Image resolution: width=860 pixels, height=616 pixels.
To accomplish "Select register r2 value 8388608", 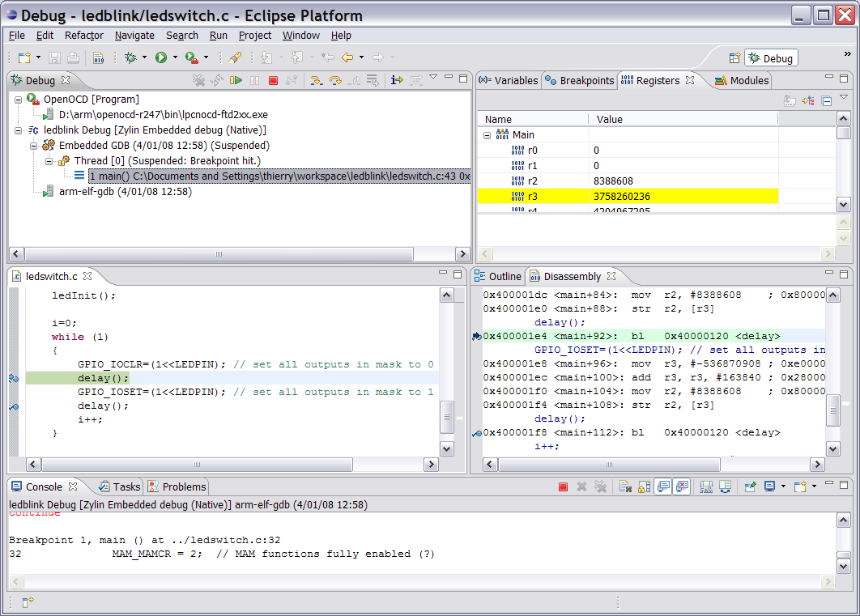I will point(613,181).
